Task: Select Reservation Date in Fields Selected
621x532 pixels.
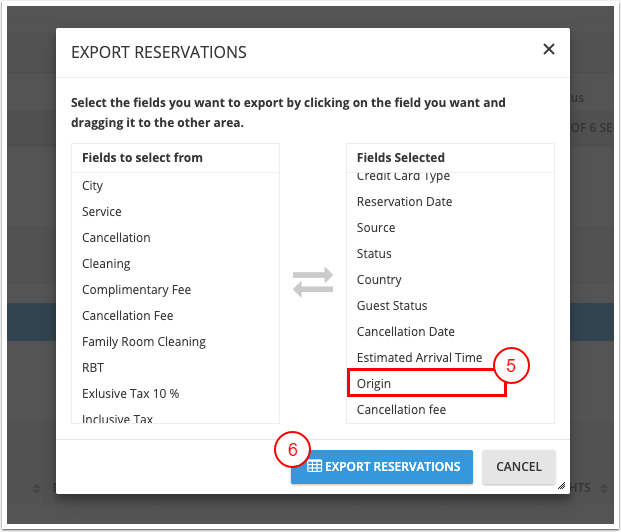Action: tap(404, 202)
